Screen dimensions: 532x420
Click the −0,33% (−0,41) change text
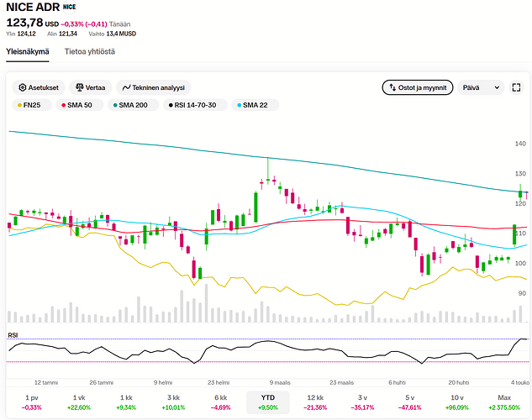click(x=84, y=24)
